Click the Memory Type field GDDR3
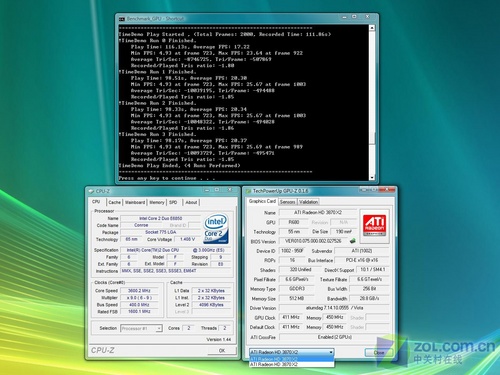The height and width of the screenshot is (375, 500). (x=297, y=289)
